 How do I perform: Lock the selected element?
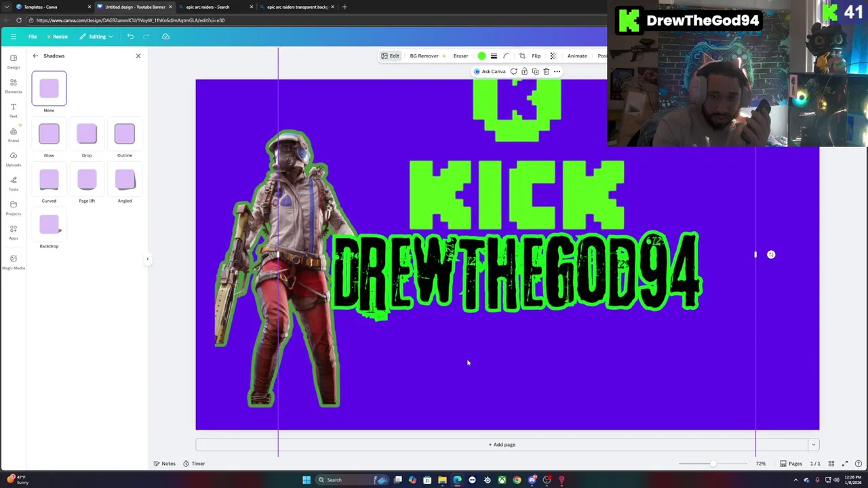[x=524, y=71]
